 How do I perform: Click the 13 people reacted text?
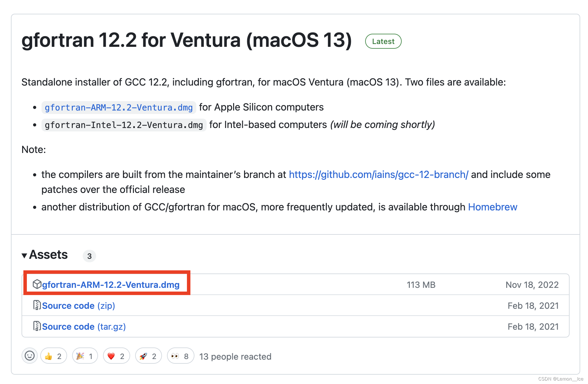click(235, 356)
